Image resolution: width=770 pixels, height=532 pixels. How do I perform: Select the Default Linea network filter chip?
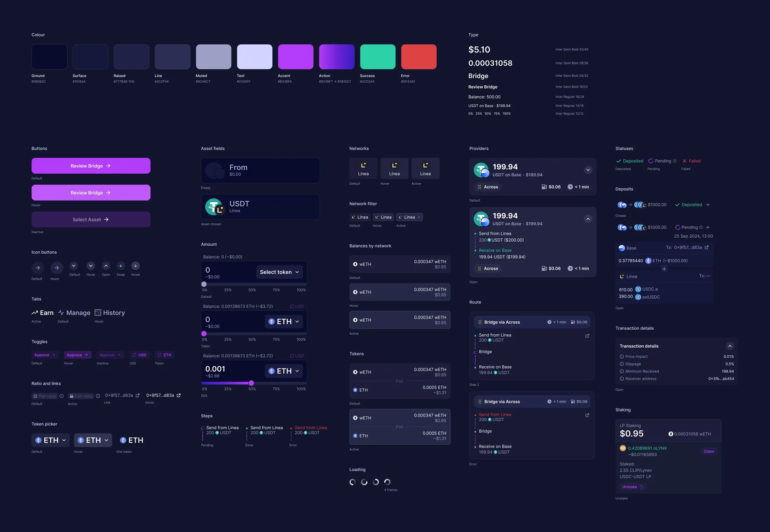point(360,217)
